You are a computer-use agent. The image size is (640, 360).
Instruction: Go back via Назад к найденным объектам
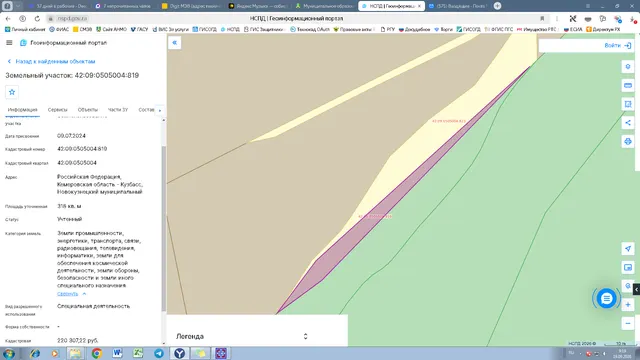coord(51,61)
